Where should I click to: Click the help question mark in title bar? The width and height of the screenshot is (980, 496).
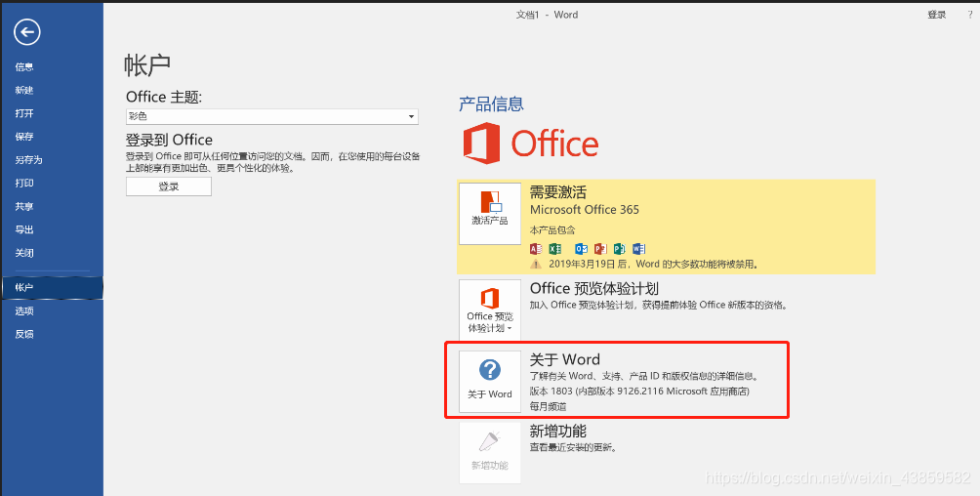click(x=970, y=15)
